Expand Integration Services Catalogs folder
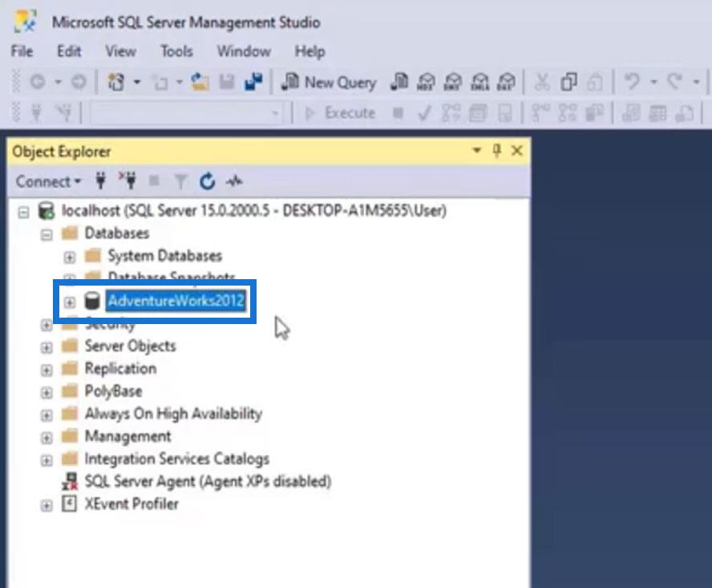 point(47,460)
